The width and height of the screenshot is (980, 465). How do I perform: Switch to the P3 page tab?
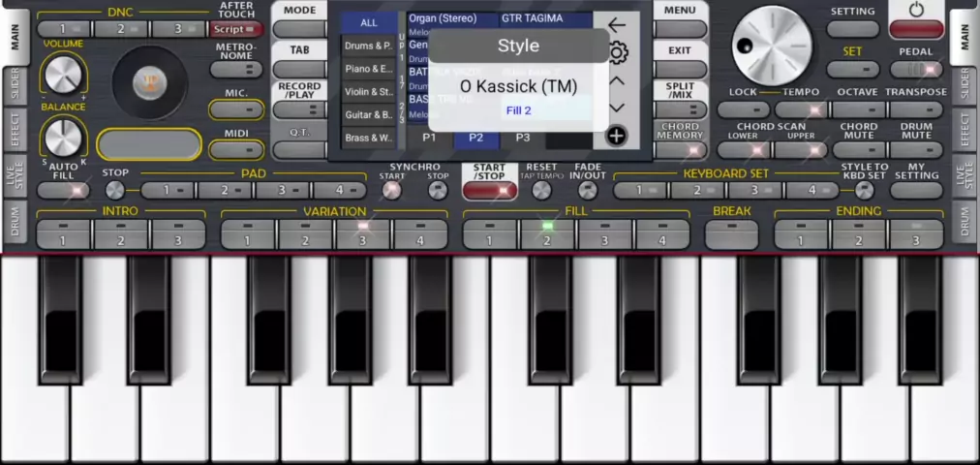pyautogui.click(x=523, y=138)
